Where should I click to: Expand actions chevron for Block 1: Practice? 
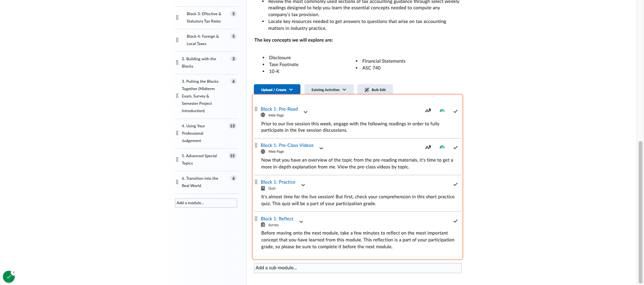point(303,185)
